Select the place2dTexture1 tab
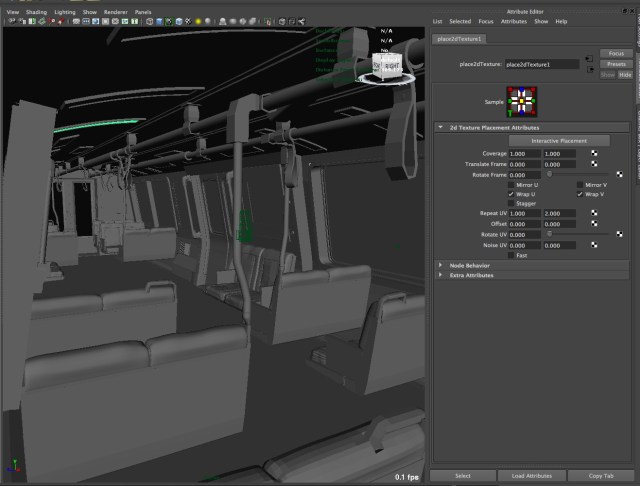 point(459,38)
